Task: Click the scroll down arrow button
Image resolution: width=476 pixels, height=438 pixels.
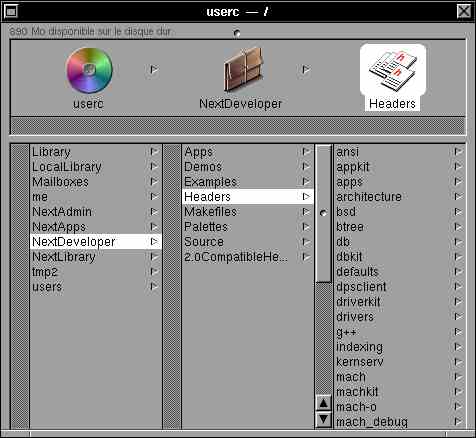Action: [x=323, y=419]
